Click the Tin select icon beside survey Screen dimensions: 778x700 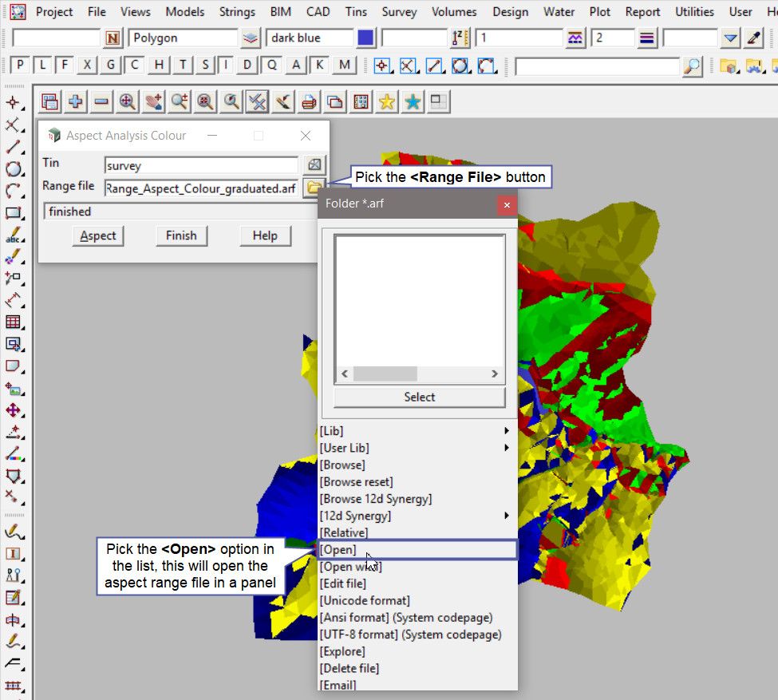click(x=314, y=165)
